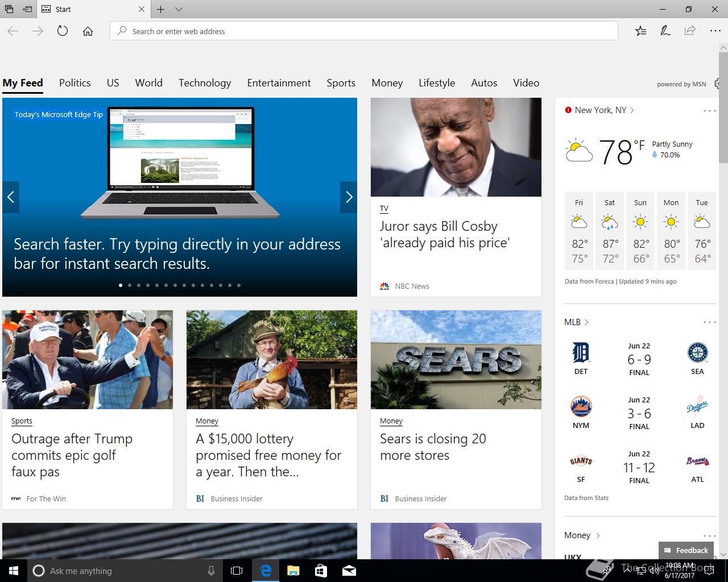Open File Explorer from taskbar
The width and height of the screenshot is (728, 582).
(x=293, y=571)
